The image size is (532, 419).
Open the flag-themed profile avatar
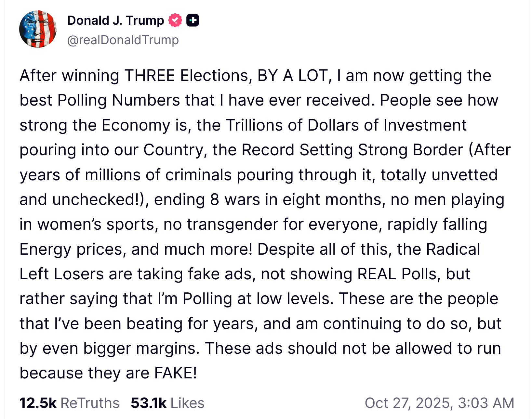pyautogui.click(x=38, y=29)
